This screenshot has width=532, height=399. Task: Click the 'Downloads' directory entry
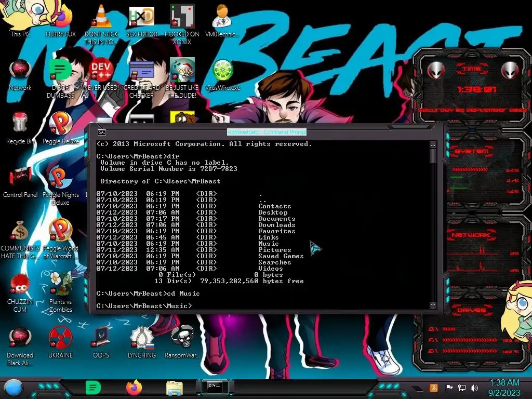coord(277,225)
